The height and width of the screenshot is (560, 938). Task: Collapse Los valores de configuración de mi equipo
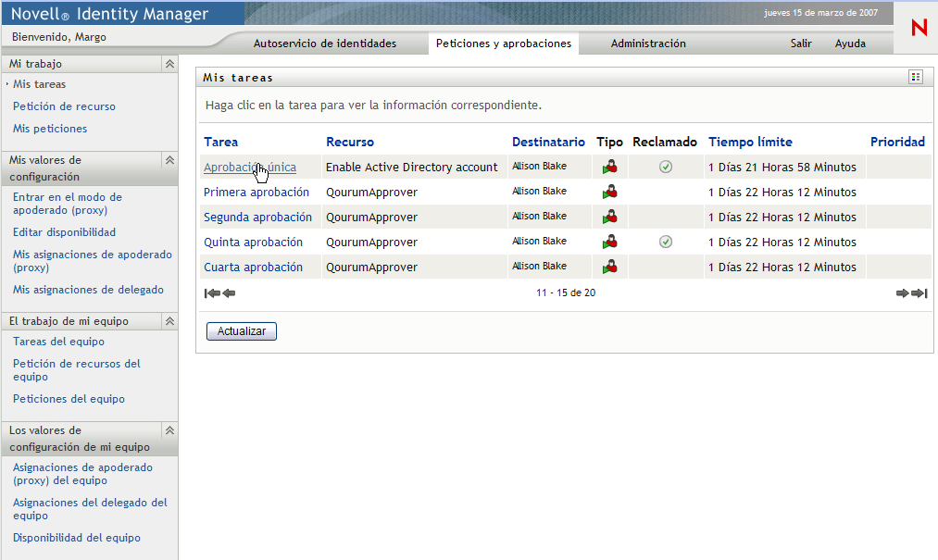169,430
